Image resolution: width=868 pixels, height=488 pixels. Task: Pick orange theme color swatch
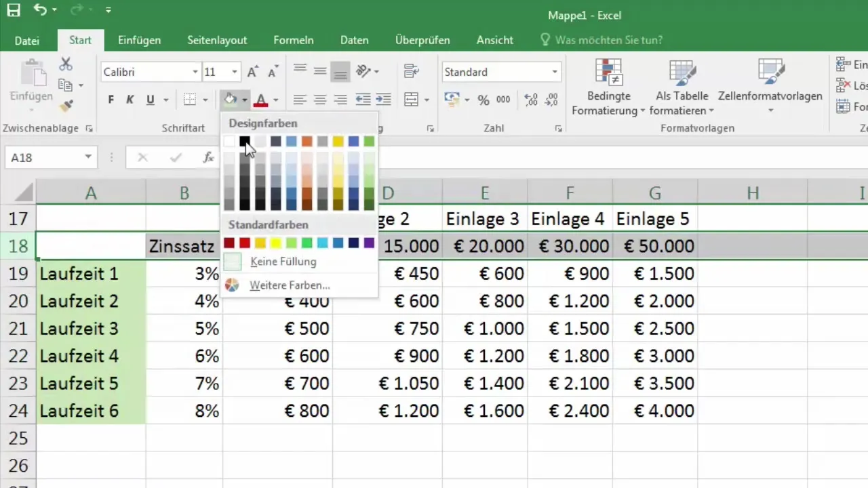tap(307, 141)
